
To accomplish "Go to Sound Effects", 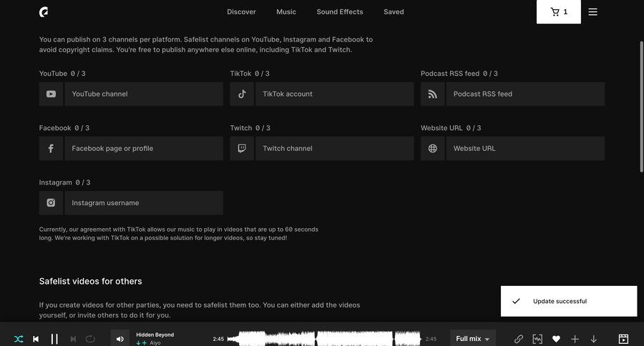I will 340,12.
